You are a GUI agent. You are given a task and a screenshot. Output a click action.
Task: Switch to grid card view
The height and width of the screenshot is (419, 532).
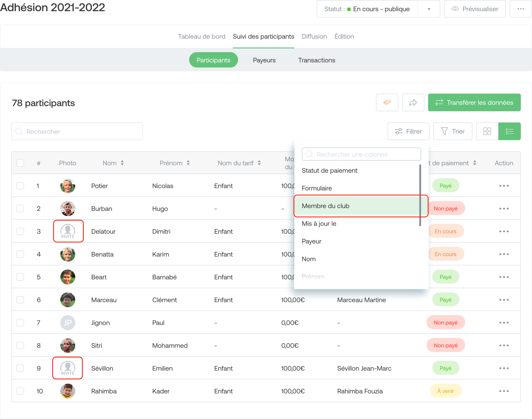coord(487,131)
